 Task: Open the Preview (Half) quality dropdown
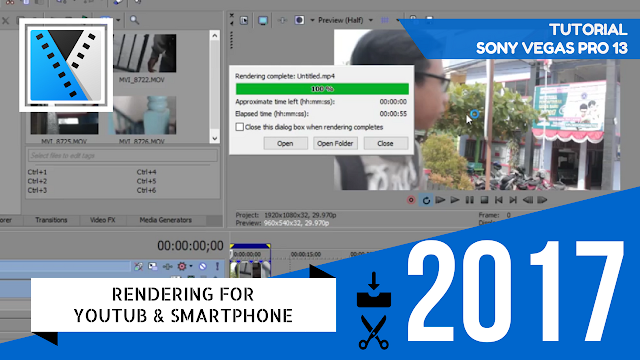(x=371, y=20)
